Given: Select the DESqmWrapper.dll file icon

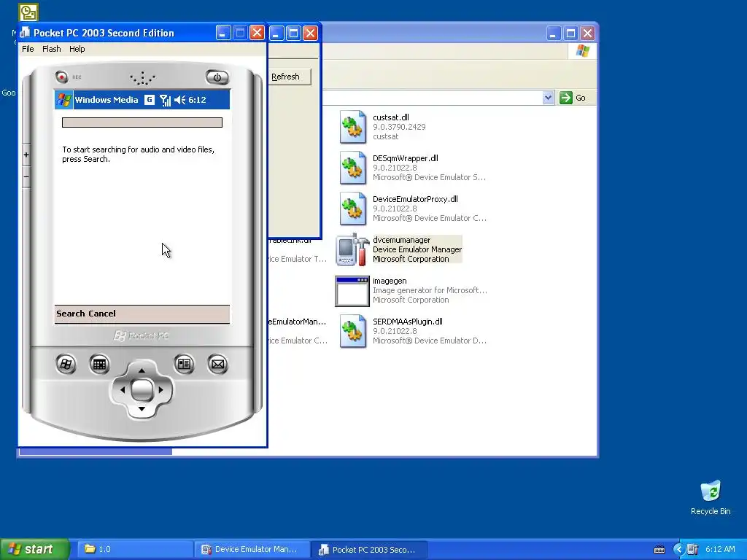Looking at the screenshot, I should (x=353, y=168).
